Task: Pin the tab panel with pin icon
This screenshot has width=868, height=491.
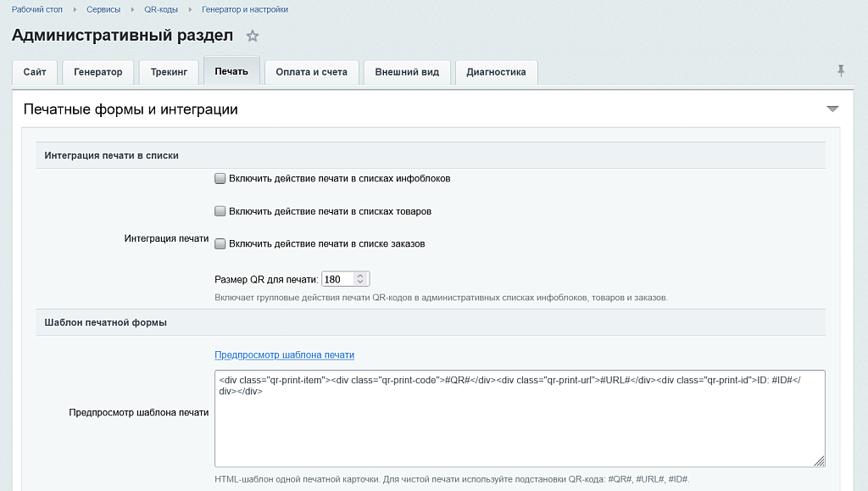Action: pos(840,71)
